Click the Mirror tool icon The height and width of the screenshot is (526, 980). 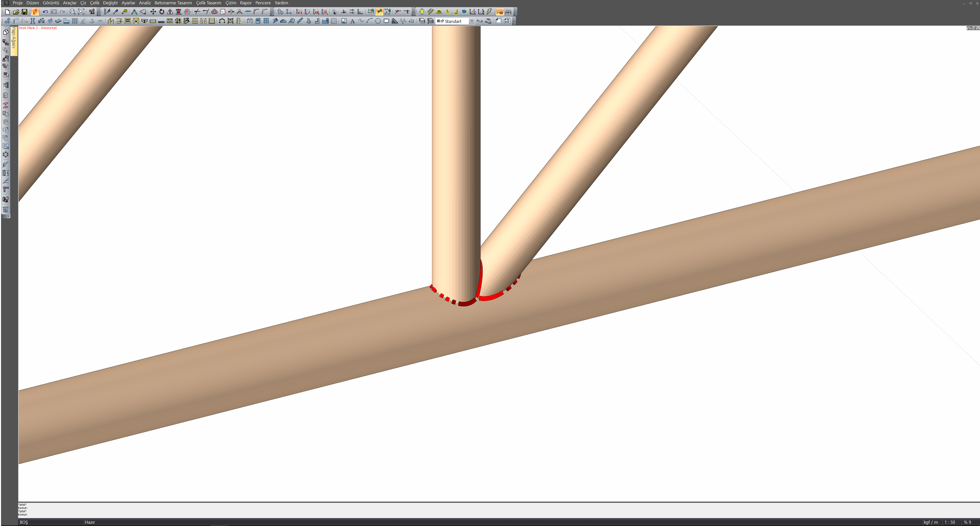pos(170,12)
